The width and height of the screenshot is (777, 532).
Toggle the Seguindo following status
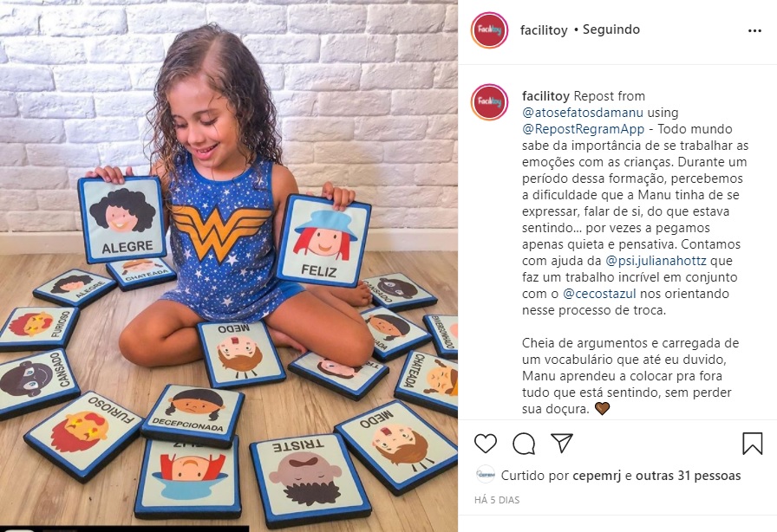click(x=611, y=29)
